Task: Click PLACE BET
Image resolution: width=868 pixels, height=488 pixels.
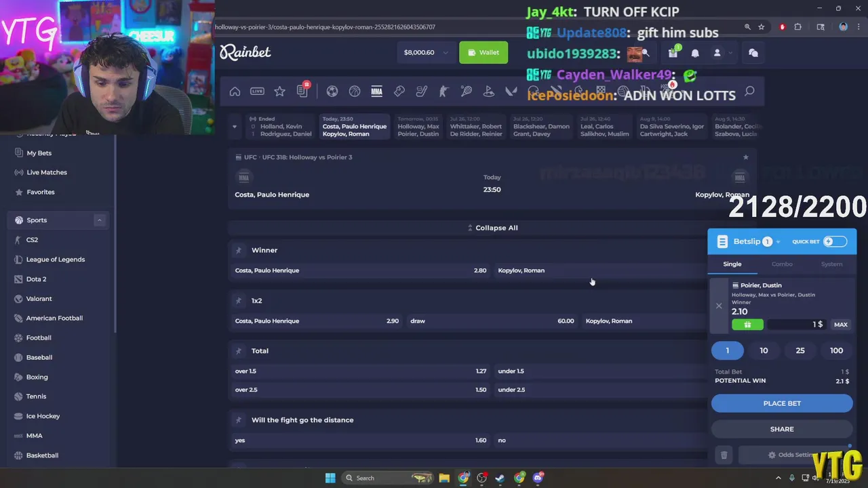Action: pyautogui.click(x=782, y=403)
